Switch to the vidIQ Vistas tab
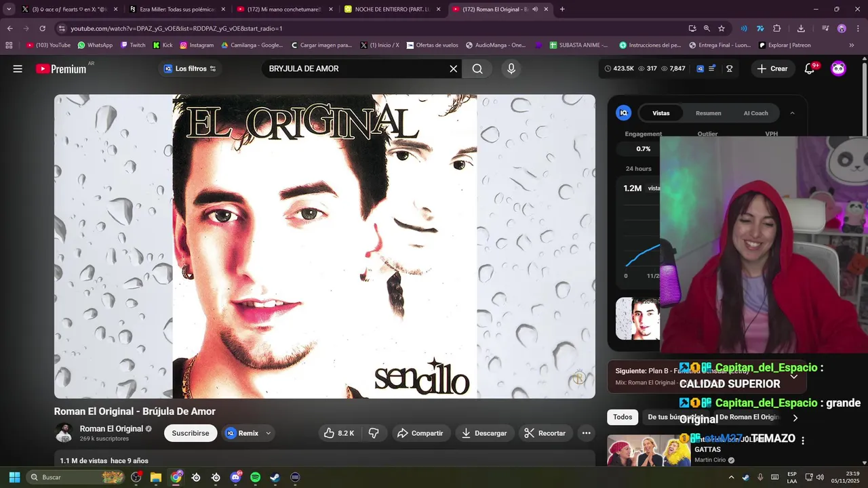868x488 pixels. [x=660, y=113]
